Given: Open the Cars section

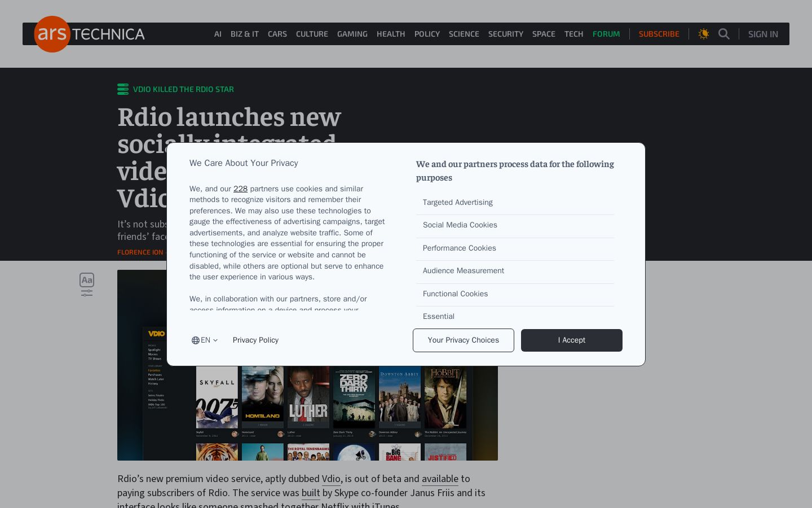Looking at the screenshot, I should tap(277, 34).
